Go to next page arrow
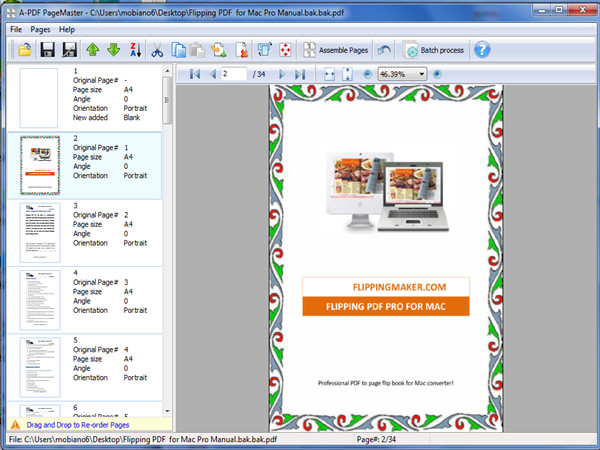This screenshot has width=600, height=450. coord(282,74)
